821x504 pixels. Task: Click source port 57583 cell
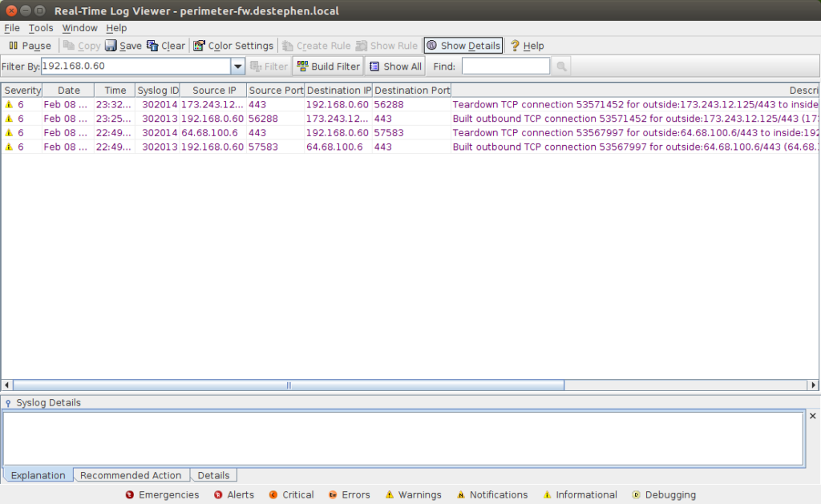(276, 147)
